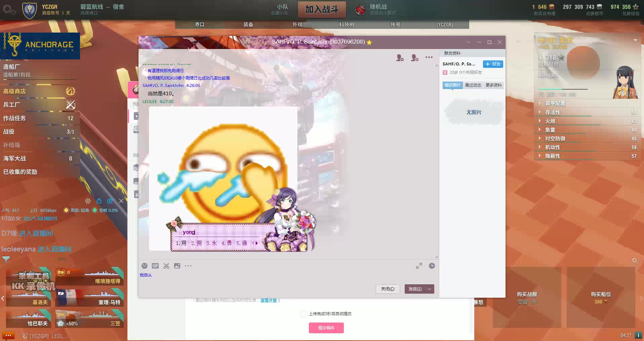Select IME candidate 2 佣
Screen dimensions: 644x341
click(x=196, y=243)
